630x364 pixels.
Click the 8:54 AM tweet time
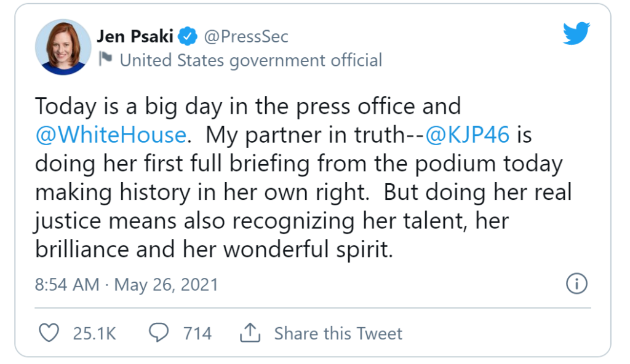point(67,284)
